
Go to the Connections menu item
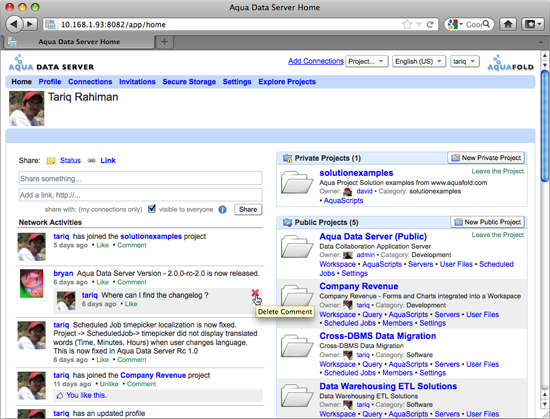90,82
